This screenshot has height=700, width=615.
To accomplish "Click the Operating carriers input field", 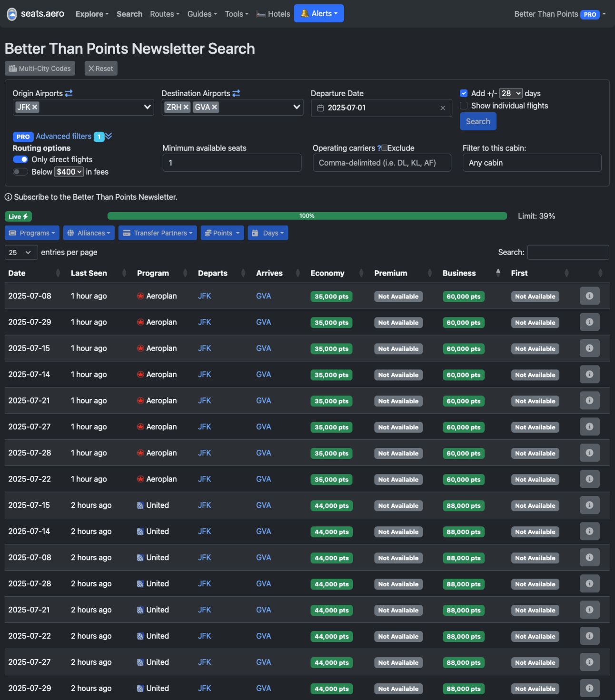I will (382, 163).
